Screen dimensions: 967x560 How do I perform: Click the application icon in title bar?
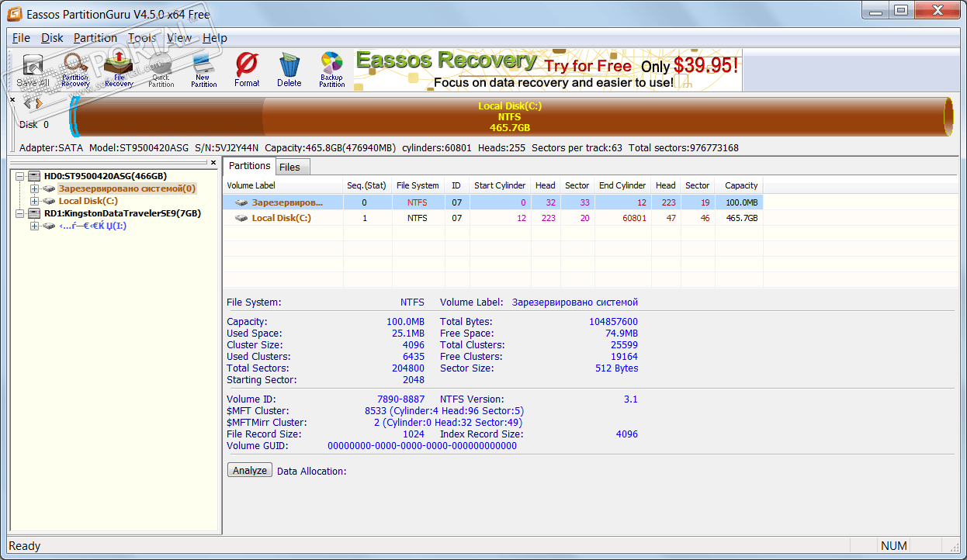click(x=13, y=14)
